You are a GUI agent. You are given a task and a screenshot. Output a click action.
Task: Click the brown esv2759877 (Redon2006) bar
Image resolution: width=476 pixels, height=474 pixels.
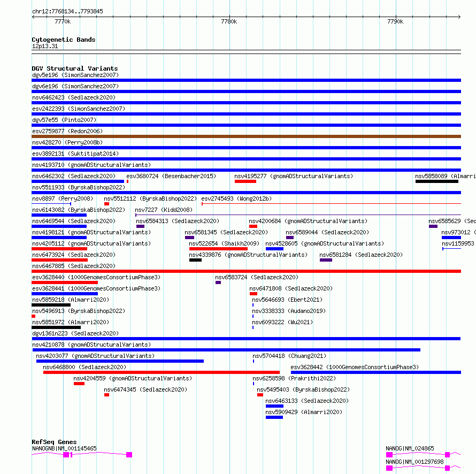(246, 136)
